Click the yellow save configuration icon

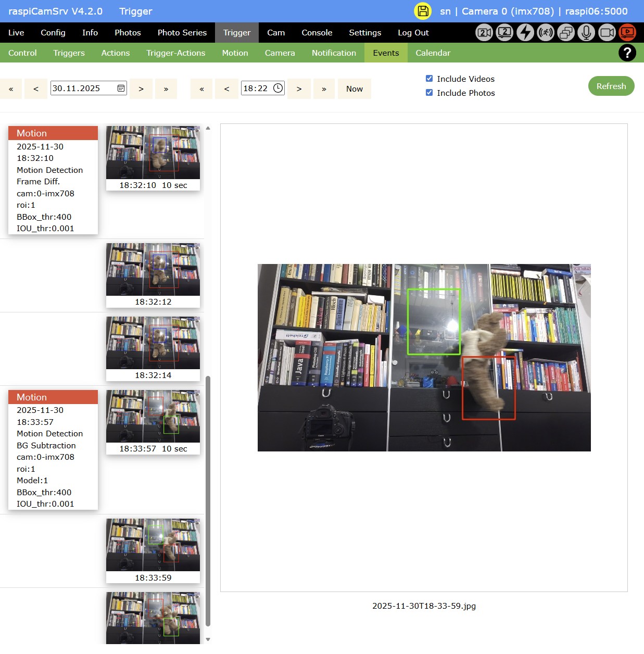[423, 11]
